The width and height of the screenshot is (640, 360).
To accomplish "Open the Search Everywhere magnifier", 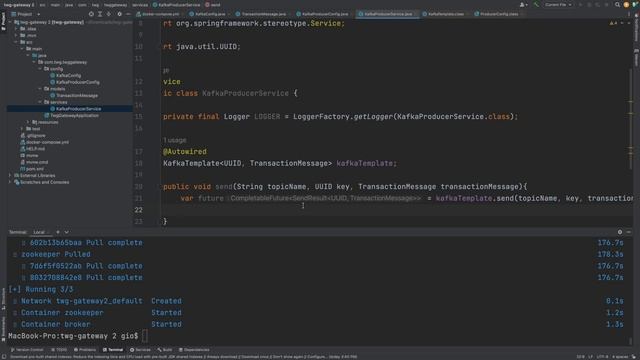I will click(x=617, y=4).
